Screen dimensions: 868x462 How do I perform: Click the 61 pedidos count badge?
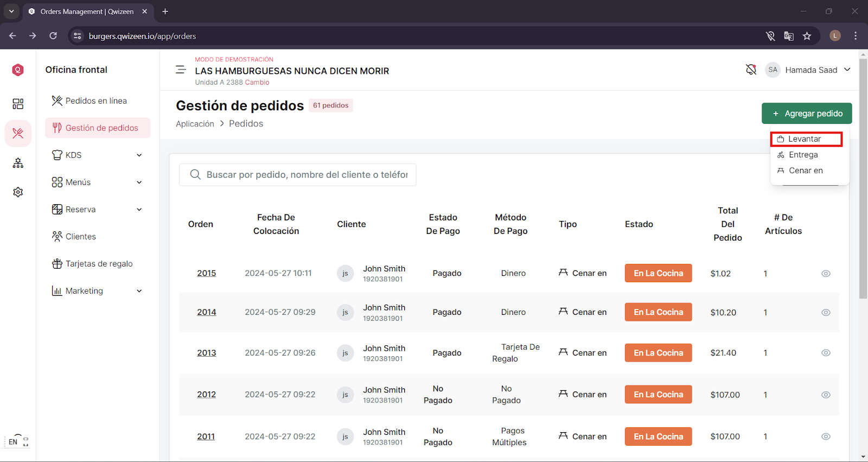point(331,105)
